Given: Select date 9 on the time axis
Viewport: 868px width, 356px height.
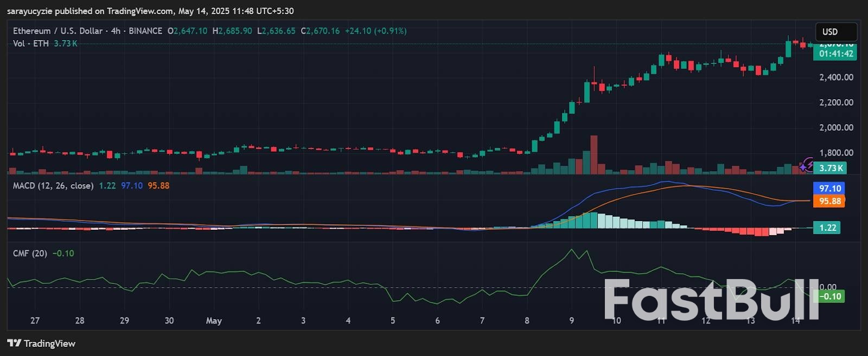Looking at the screenshot, I should (571, 321).
